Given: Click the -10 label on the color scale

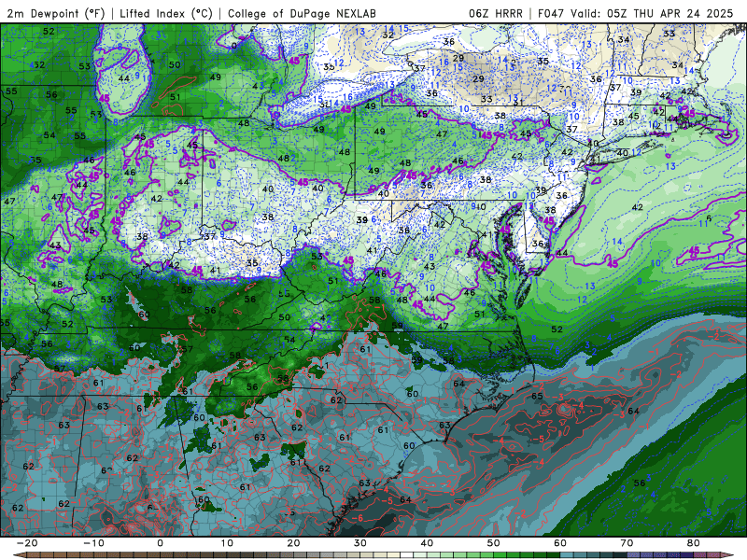Looking at the screenshot, I should point(93,543).
